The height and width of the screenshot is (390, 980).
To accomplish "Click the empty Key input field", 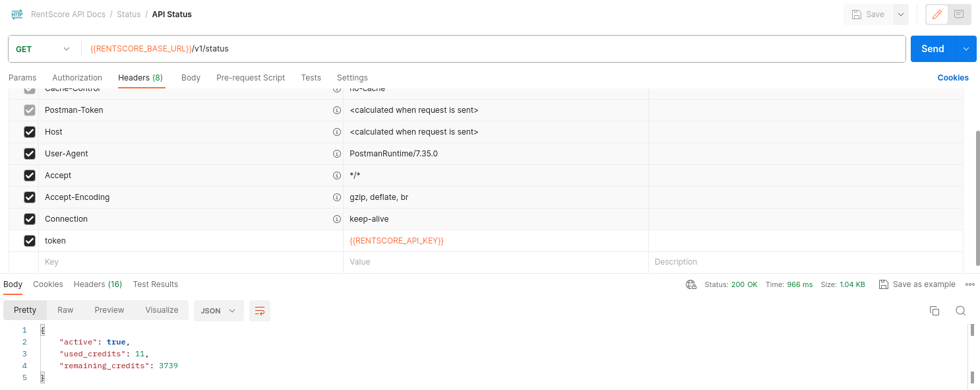I will click(x=191, y=263).
